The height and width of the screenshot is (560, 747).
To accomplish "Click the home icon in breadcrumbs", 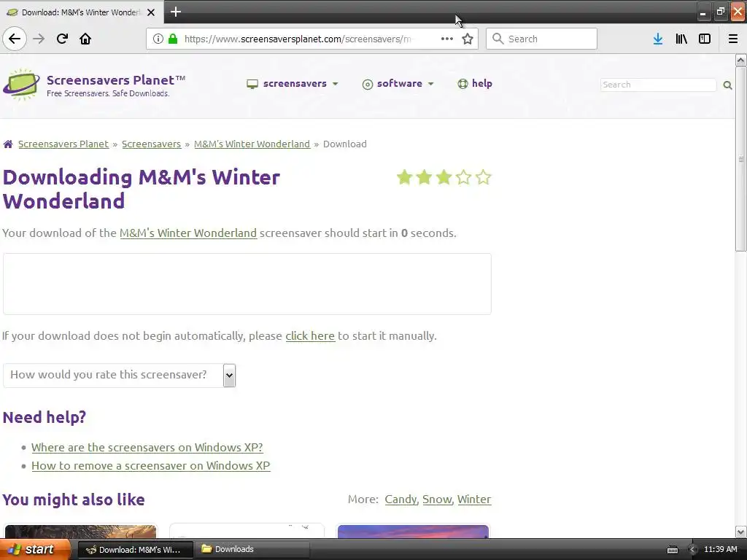I will [x=8, y=144].
